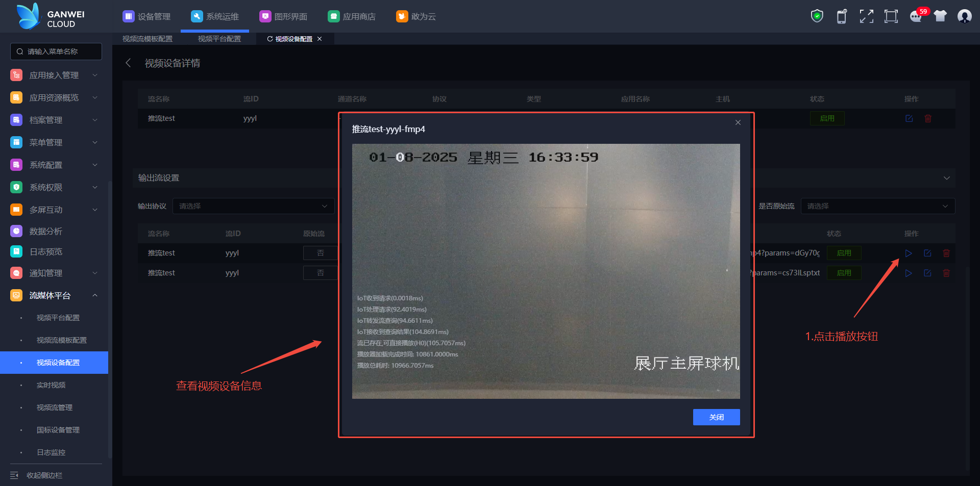Expand the 菜单管理 menu chevron
The image size is (980, 486).
95,142
